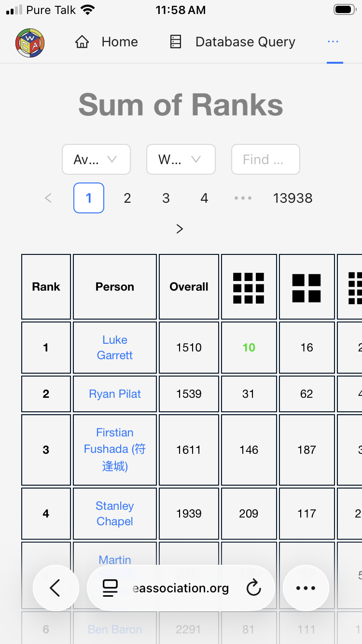Go to page 2 of results
The width and height of the screenshot is (362, 644).
[127, 198]
